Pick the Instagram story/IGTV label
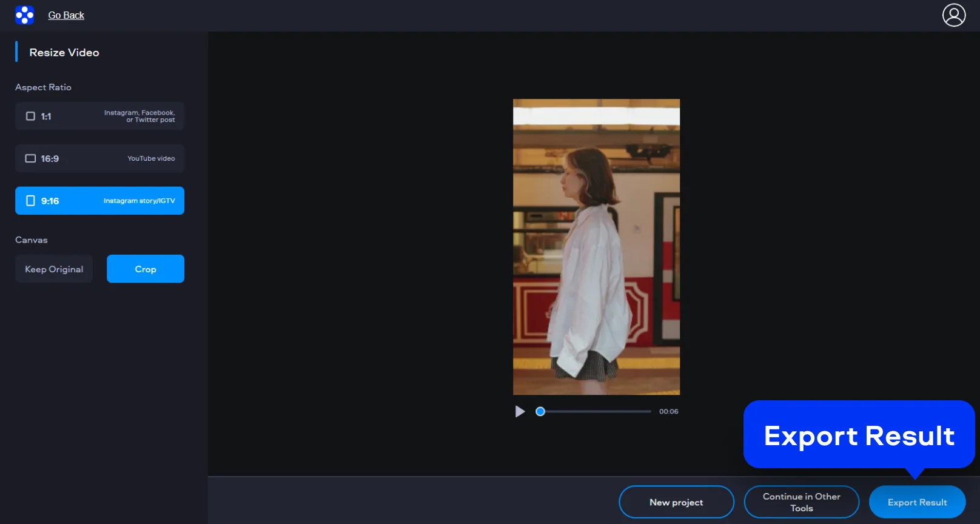980x524 pixels. click(139, 201)
